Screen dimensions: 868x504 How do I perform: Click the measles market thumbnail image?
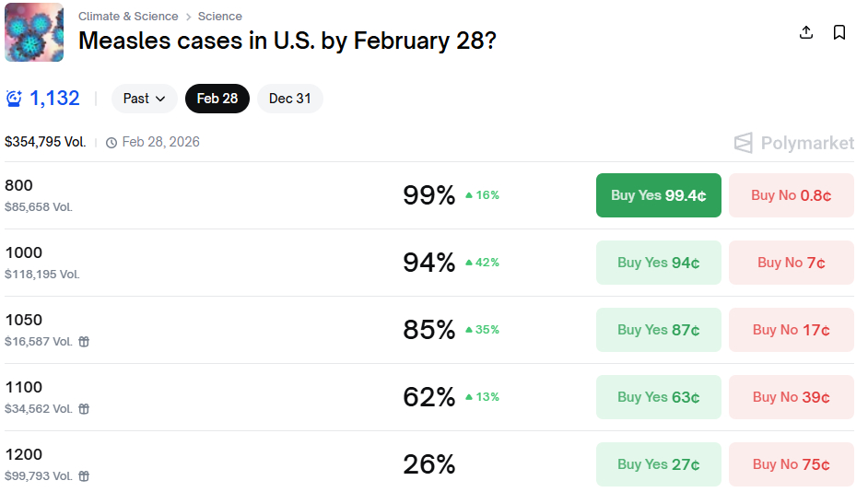(34, 32)
